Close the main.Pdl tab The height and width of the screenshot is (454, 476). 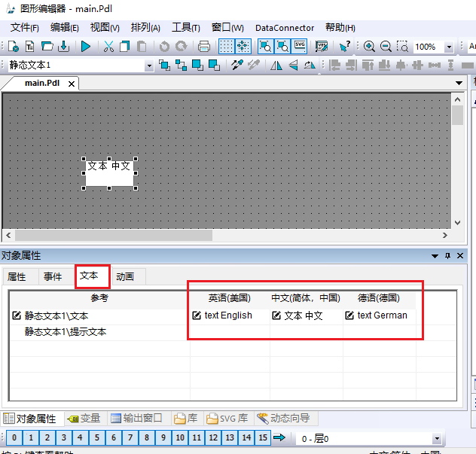72,84
